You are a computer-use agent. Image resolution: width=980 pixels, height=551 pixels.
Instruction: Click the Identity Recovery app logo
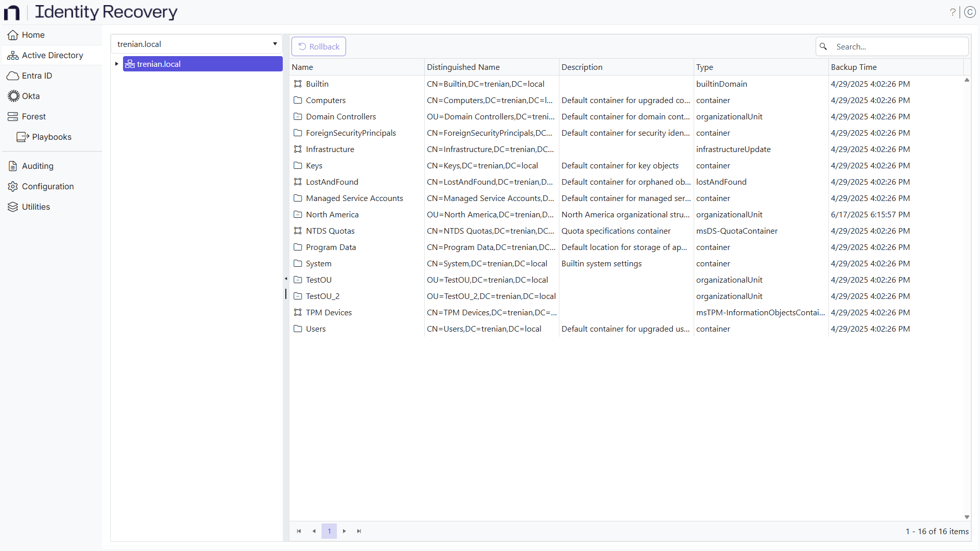point(11,12)
